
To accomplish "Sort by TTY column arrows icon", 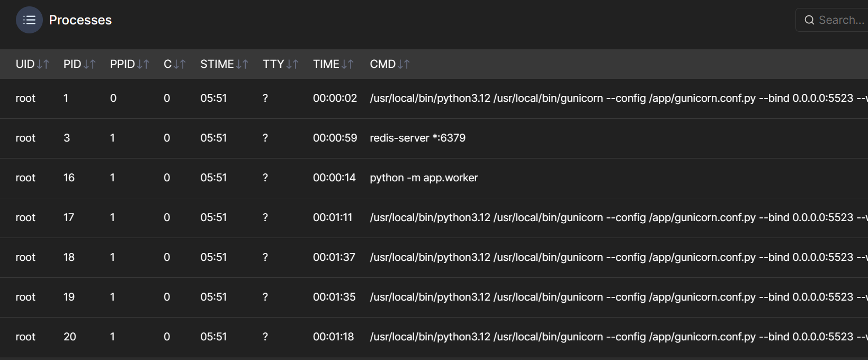I will [292, 64].
